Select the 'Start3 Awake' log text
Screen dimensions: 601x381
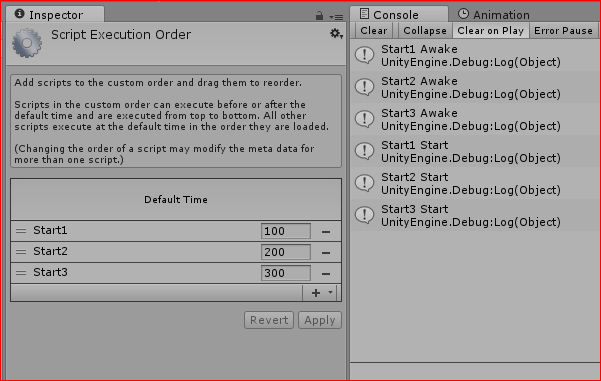419,113
